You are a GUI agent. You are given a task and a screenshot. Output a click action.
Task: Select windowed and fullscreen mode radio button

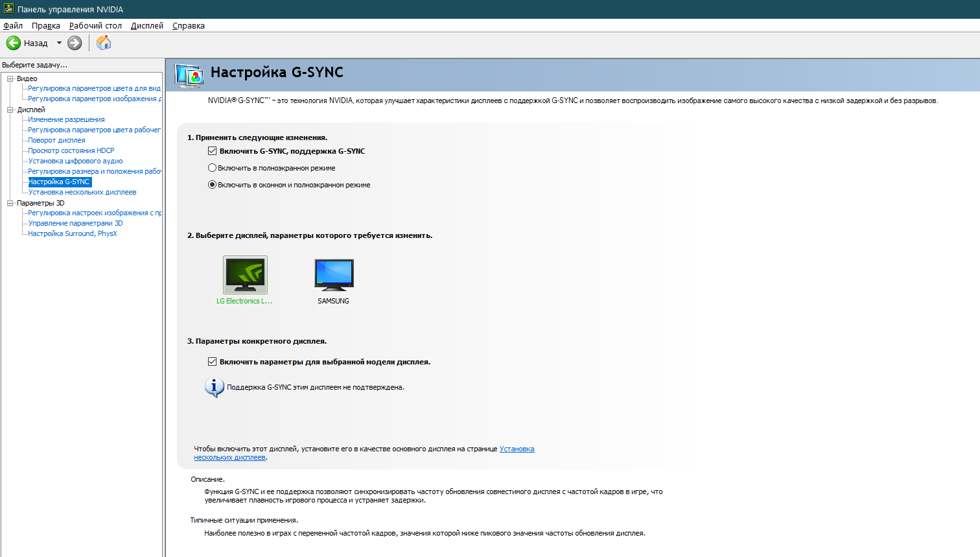(x=212, y=185)
